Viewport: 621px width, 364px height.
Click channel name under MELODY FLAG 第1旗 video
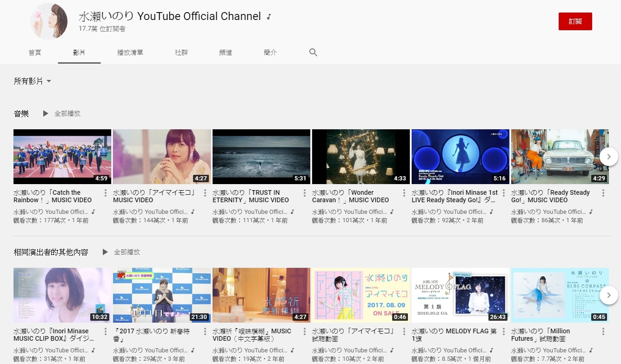point(449,351)
